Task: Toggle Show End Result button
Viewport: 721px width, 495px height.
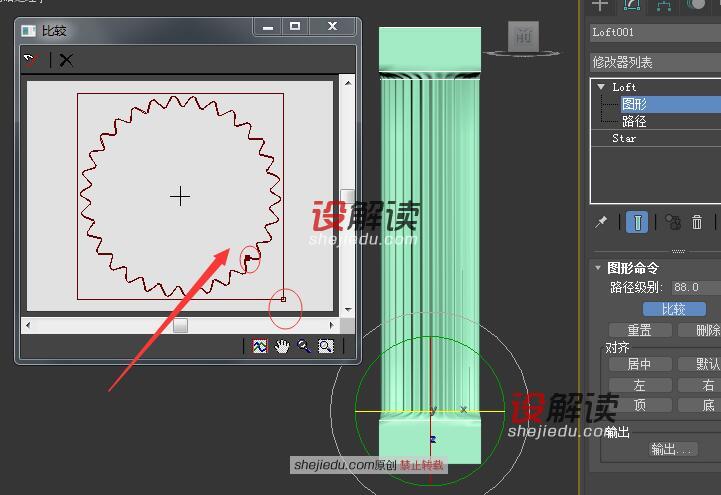Action: point(636,223)
